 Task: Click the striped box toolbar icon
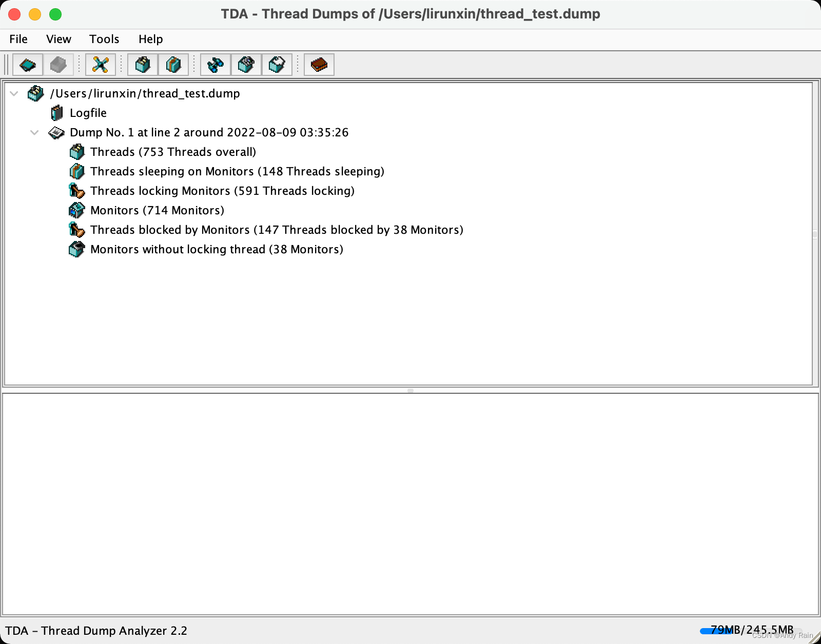coord(246,65)
